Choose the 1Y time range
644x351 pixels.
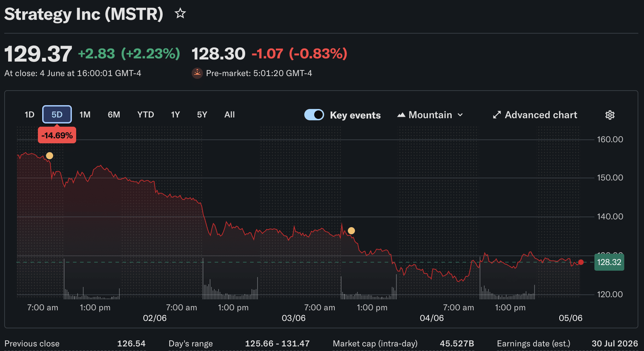[x=175, y=115]
